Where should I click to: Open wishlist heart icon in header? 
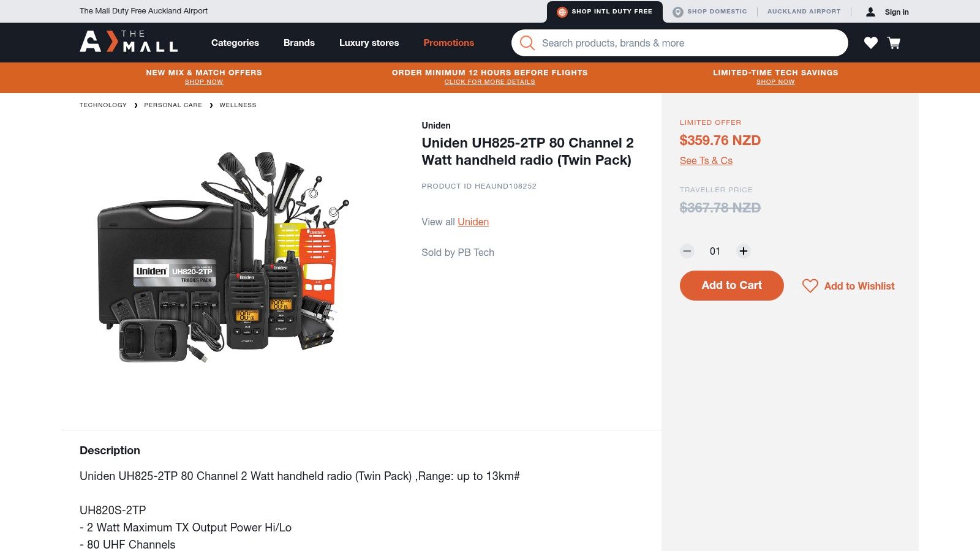pos(871,43)
